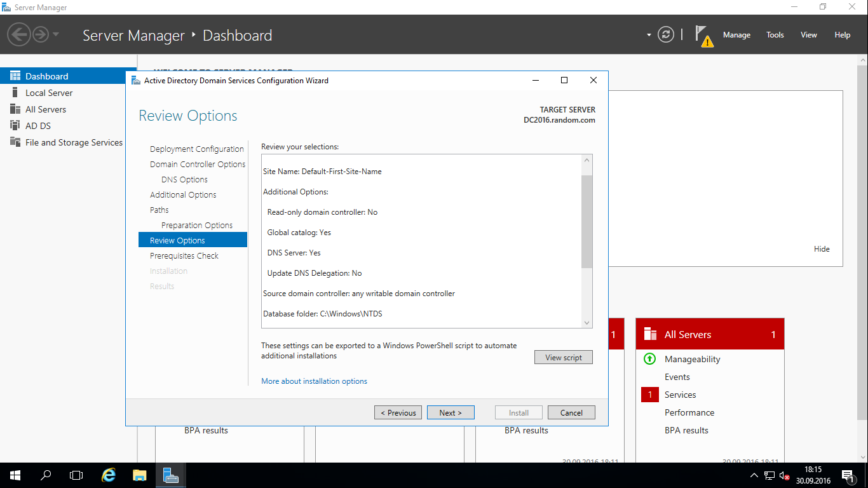868x488 pixels.
Task: Open the Manage menu
Action: point(736,35)
